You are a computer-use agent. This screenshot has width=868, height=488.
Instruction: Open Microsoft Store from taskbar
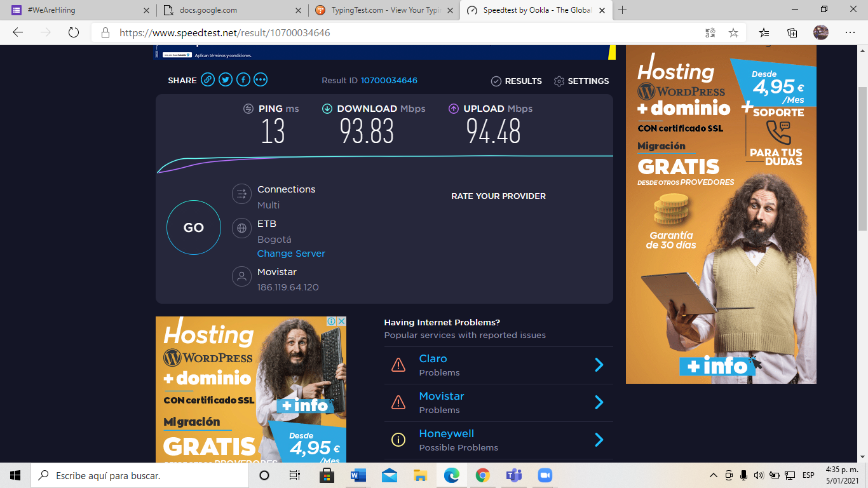coord(327,475)
